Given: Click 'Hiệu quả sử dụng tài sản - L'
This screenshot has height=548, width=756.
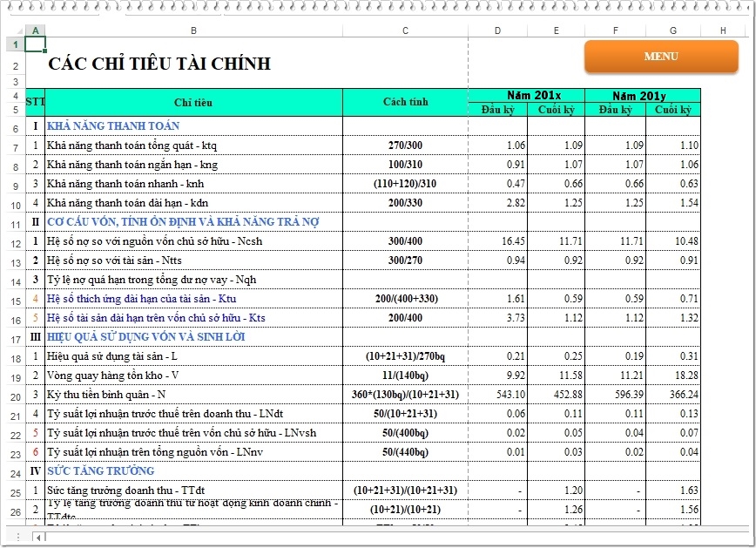Looking at the screenshot, I should pyautogui.click(x=111, y=356).
